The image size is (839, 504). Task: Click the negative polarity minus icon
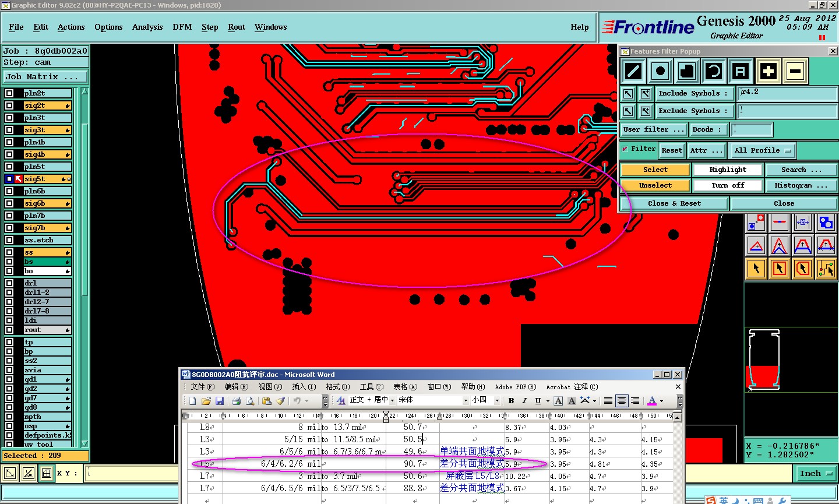point(795,72)
